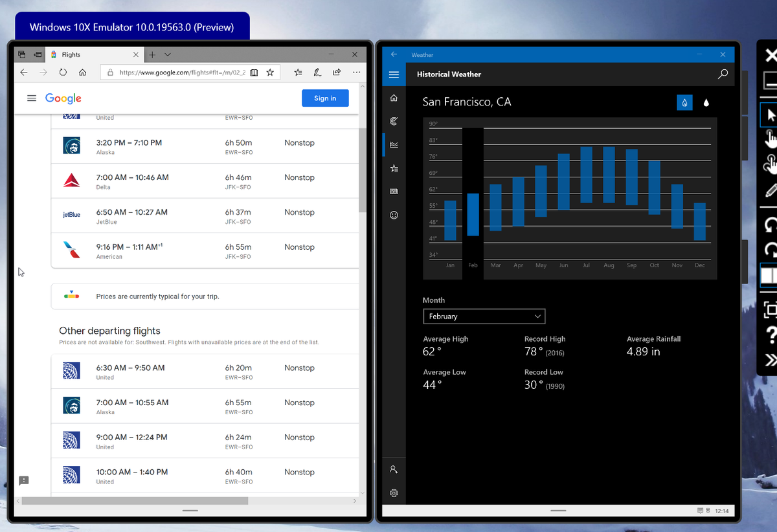Click the Edge home button
Viewport: 777px width, 532px height.
tap(82, 72)
